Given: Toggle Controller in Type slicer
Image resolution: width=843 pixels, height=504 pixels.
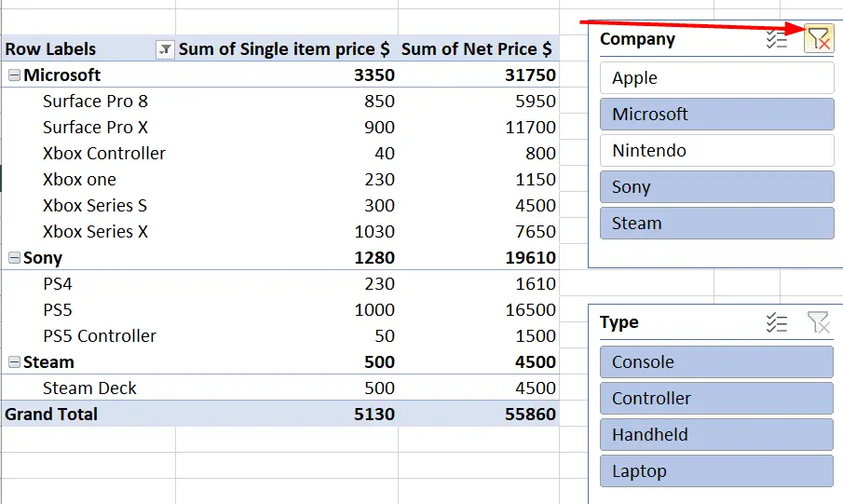Looking at the screenshot, I should [x=716, y=399].
